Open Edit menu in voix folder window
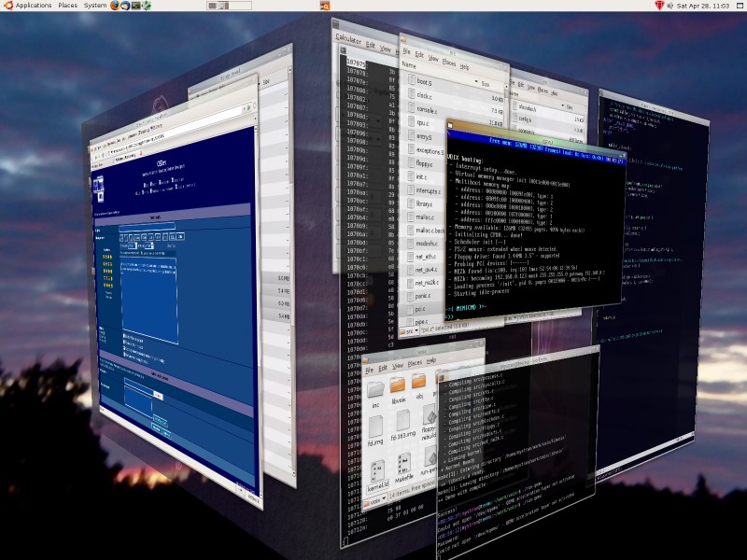747x560 pixels. [383, 369]
